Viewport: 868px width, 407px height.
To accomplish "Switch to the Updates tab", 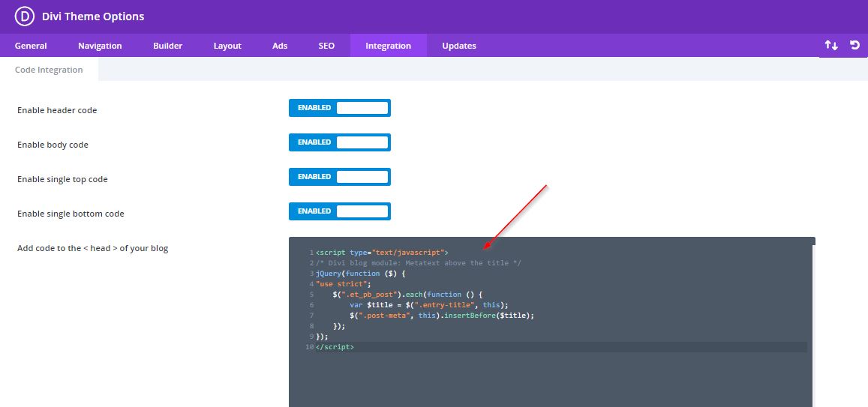I will tap(459, 45).
